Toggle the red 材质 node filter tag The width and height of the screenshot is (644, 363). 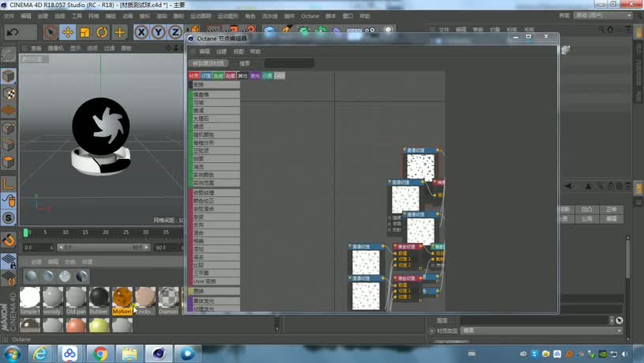coord(194,76)
